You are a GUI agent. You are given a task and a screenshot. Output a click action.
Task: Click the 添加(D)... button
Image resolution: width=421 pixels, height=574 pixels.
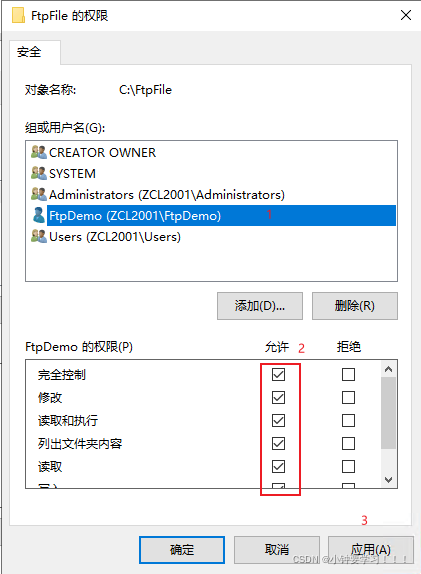[260, 306]
